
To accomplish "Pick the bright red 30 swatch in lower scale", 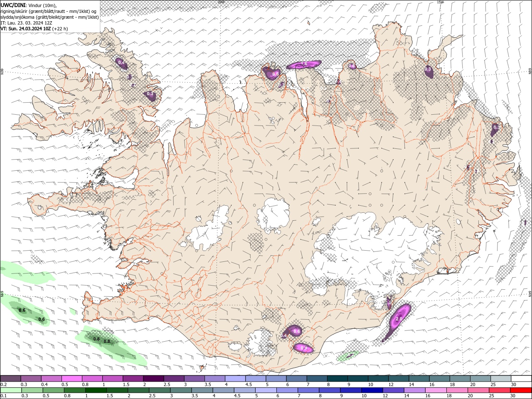I will [x=521, y=390].
